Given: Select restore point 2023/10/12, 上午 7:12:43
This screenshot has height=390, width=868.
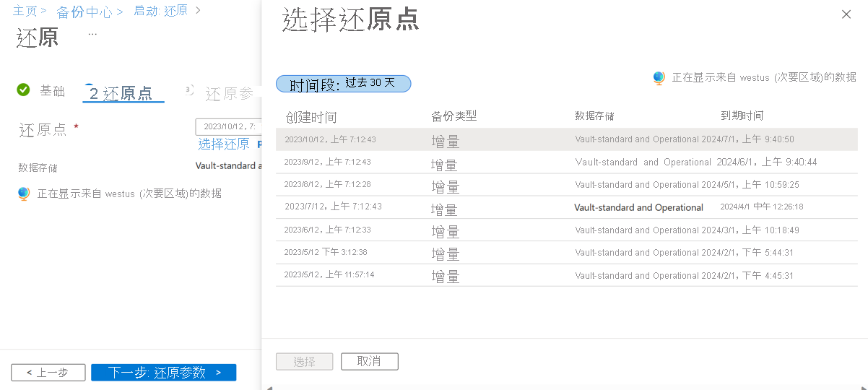Looking at the screenshot, I should (567, 139).
